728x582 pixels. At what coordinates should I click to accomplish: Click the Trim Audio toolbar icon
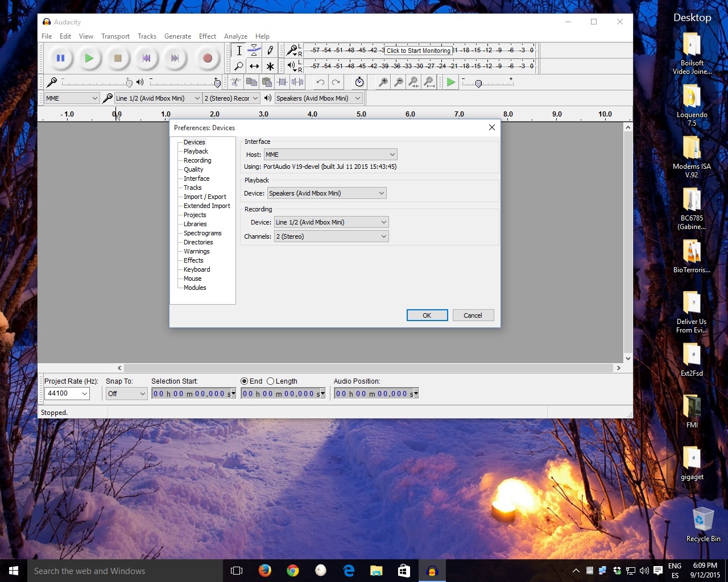tap(282, 82)
